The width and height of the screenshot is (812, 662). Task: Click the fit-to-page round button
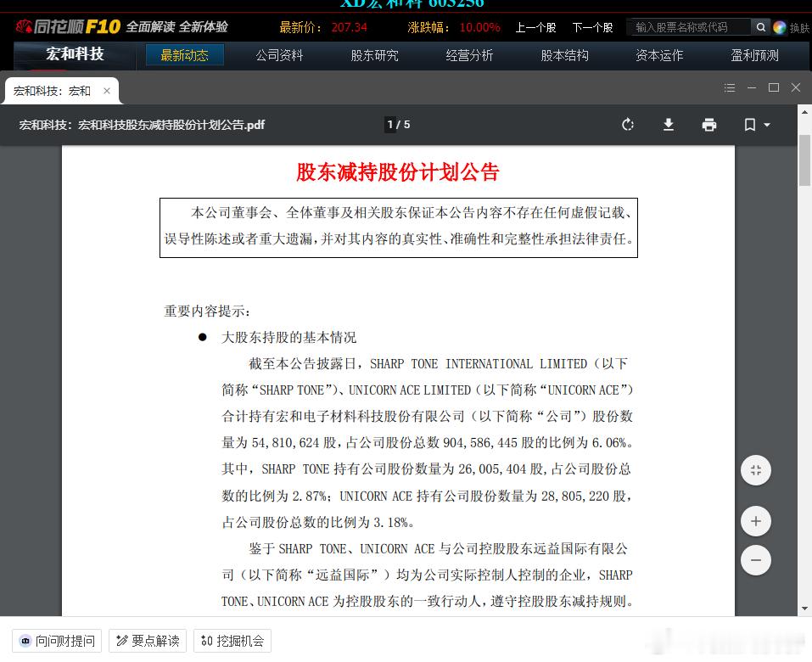pyautogui.click(x=755, y=470)
